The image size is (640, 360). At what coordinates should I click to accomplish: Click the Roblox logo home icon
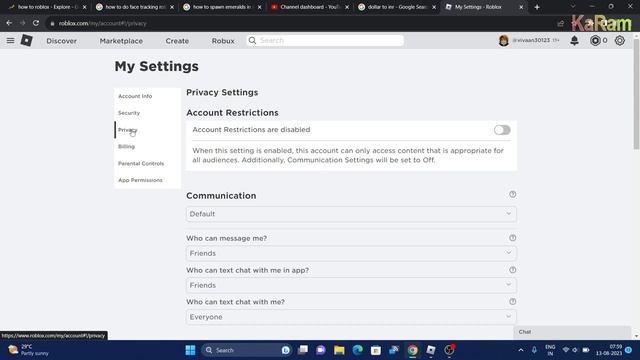click(27, 40)
